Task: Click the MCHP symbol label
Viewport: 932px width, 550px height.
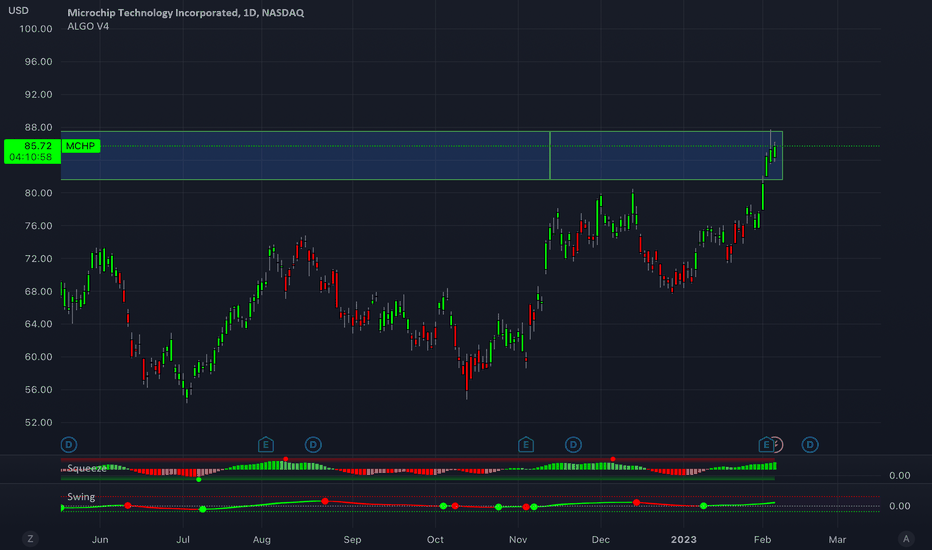Action: pyautogui.click(x=80, y=146)
